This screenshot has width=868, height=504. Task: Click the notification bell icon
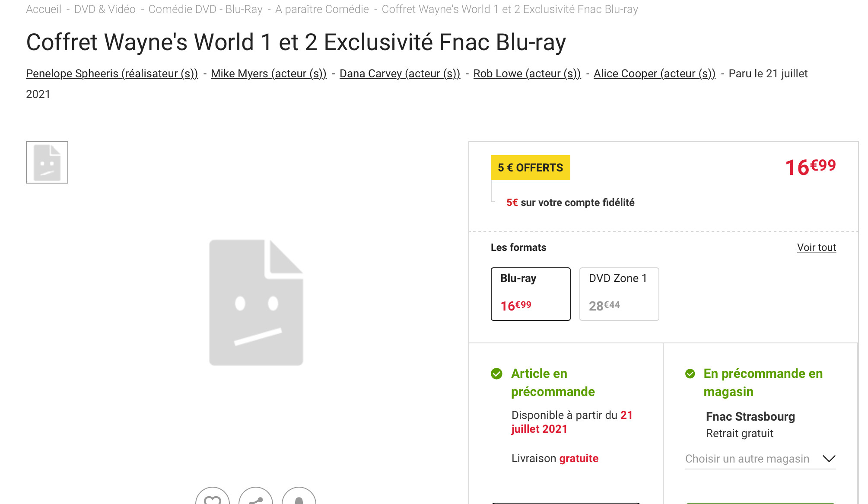tap(299, 497)
